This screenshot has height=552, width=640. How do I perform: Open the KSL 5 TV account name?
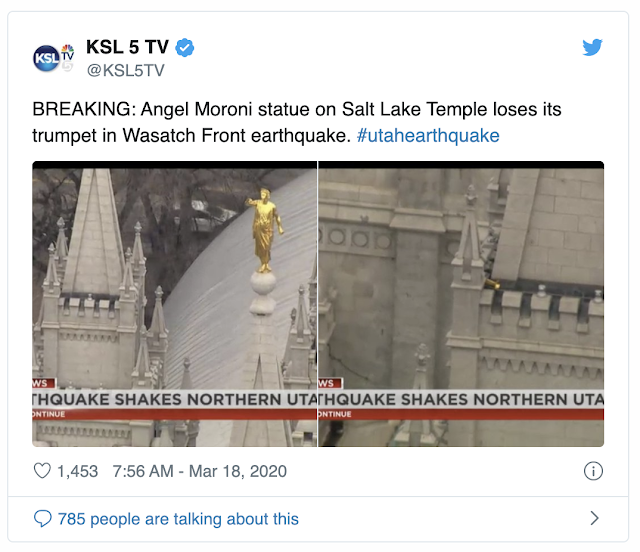coord(127,47)
